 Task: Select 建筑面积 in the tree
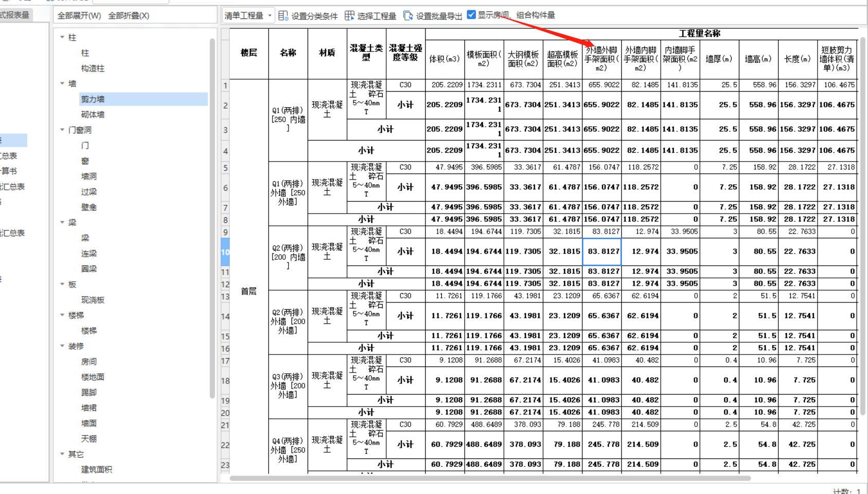point(96,469)
